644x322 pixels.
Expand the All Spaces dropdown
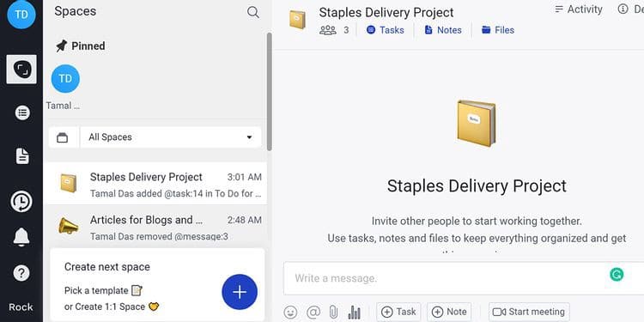tap(171, 137)
